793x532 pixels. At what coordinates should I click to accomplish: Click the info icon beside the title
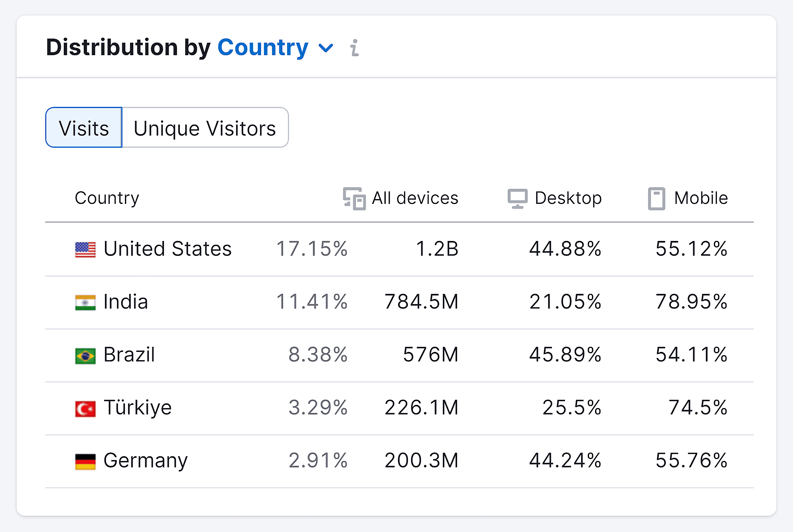tap(354, 48)
